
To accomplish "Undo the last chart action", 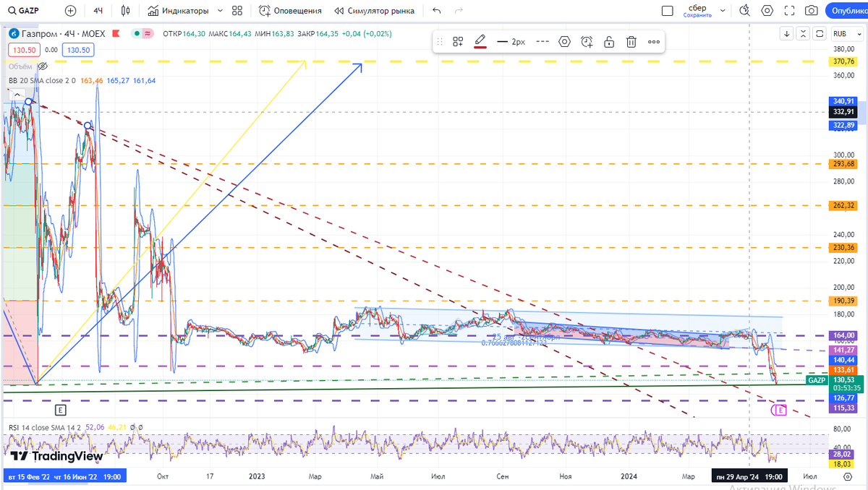I will 436,11.
